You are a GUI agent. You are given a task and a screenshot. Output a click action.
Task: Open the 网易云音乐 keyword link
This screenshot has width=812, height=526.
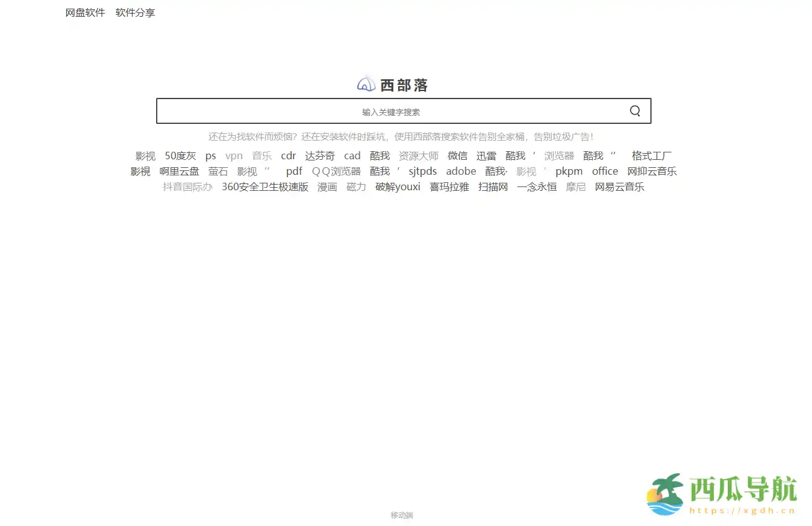pyautogui.click(x=619, y=186)
